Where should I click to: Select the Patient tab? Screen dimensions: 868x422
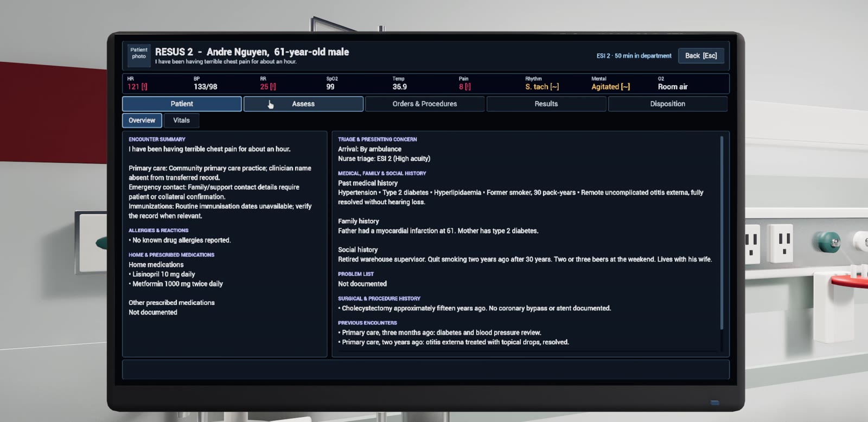click(182, 104)
